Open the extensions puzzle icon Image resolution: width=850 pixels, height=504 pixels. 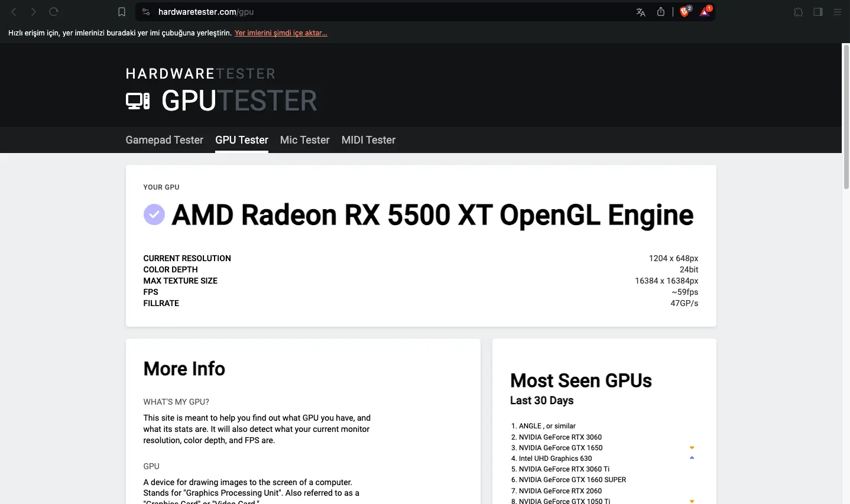[x=799, y=12]
